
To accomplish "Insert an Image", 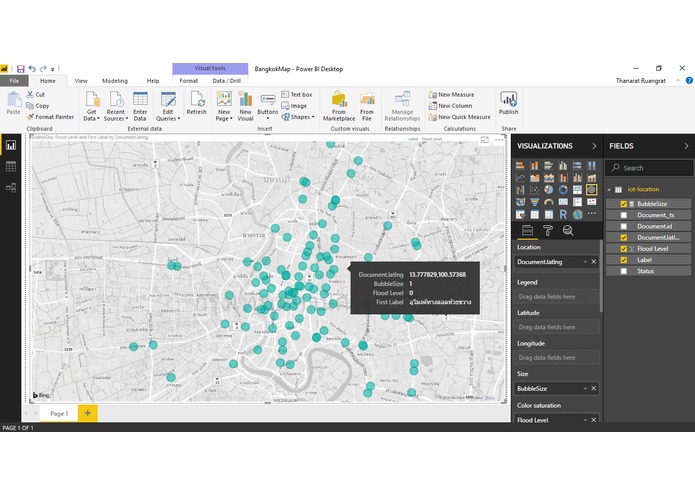I will pyautogui.click(x=294, y=106).
